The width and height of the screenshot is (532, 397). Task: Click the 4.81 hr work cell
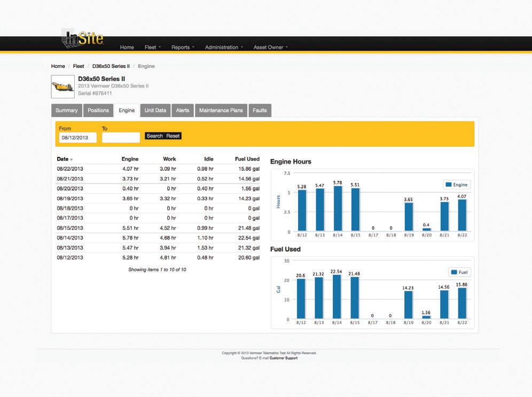[x=168, y=257]
